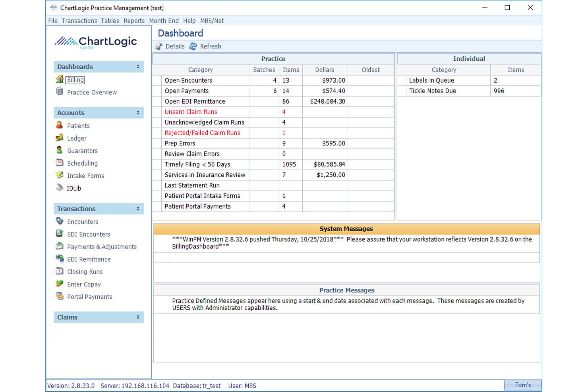588x392 pixels.
Task: Open the Help menu
Action: tap(190, 21)
